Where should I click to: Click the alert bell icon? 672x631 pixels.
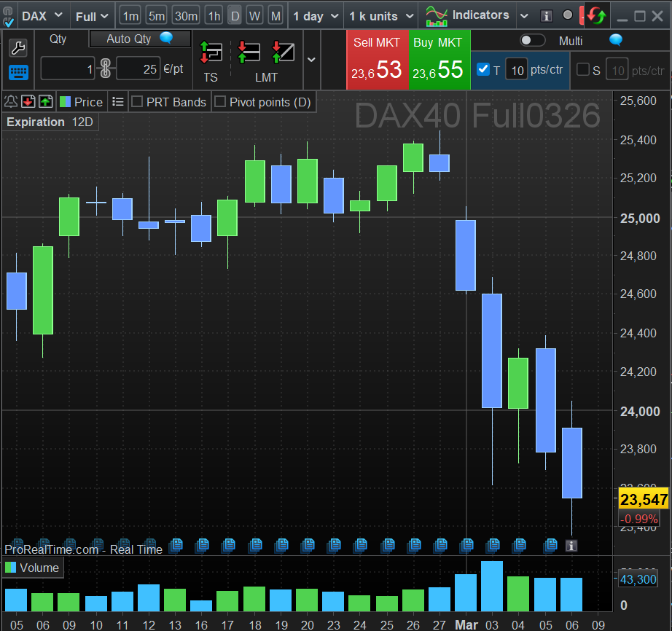pyautogui.click(x=11, y=102)
